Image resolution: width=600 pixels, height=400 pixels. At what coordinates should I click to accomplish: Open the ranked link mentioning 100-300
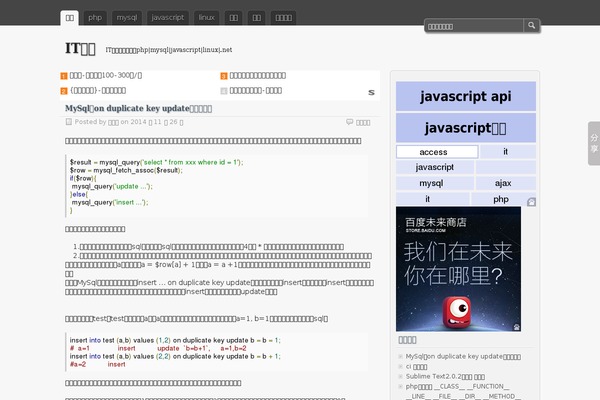(106, 75)
